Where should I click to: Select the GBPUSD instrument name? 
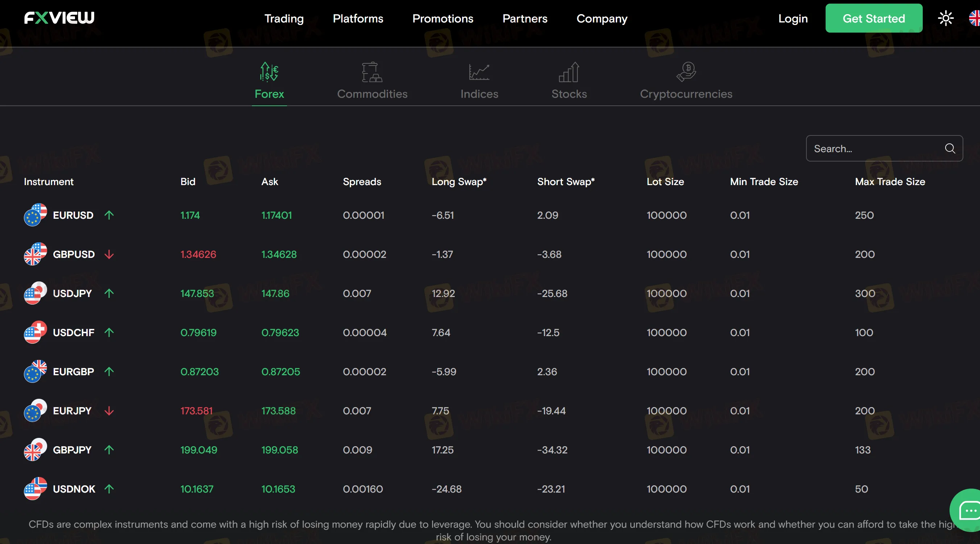(74, 254)
